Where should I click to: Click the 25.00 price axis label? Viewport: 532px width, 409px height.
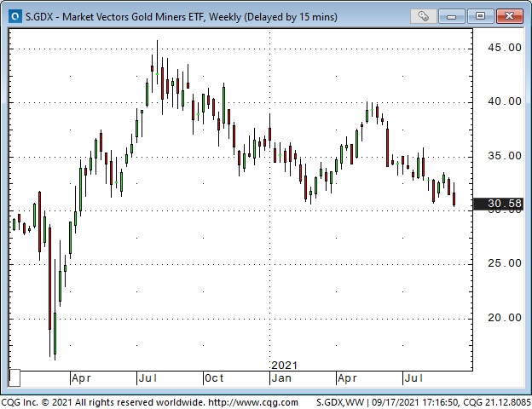pos(505,263)
